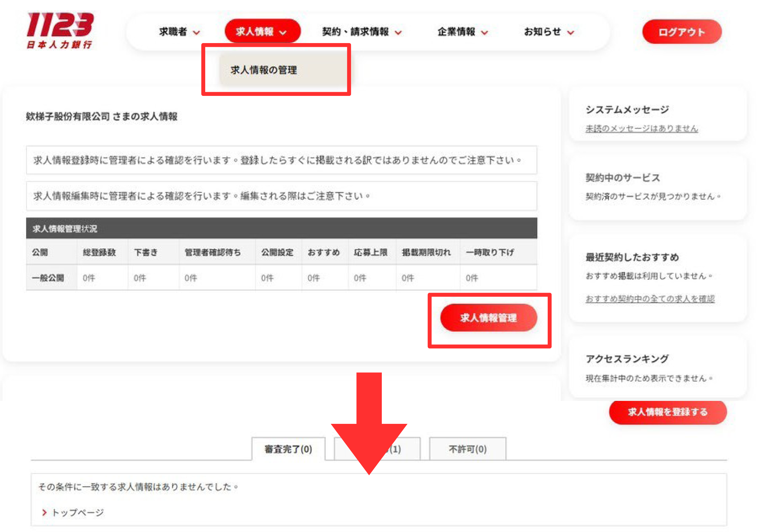Switch to the 審査完了(0) tab
Viewport: 757px width, 532px height.
[288, 449]
